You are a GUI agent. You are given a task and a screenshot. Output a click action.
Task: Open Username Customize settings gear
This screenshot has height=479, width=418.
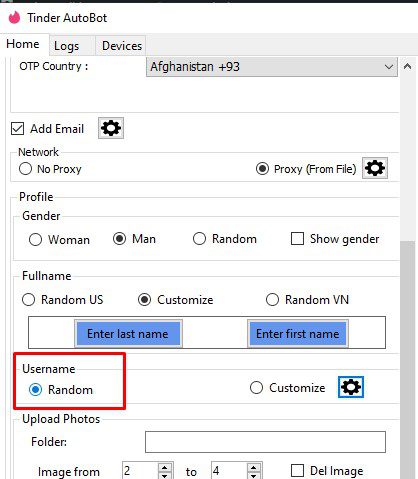tap(351, 387)
